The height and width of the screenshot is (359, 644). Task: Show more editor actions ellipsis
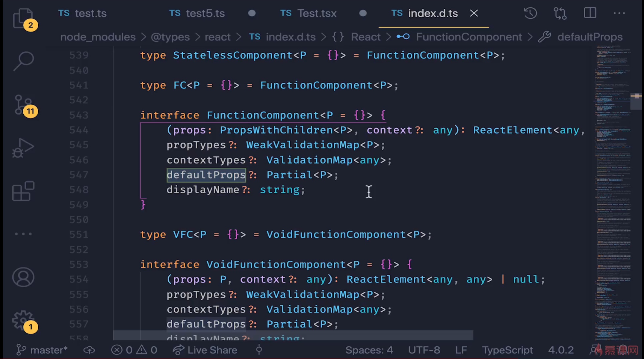pyautogui.click(x=619, y=13)
